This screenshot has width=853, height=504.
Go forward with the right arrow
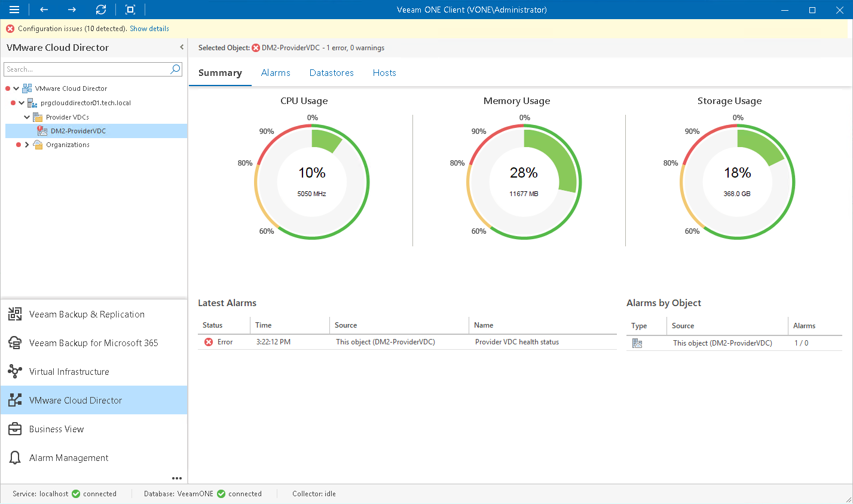pyautogui.click(x=72, y=10)
